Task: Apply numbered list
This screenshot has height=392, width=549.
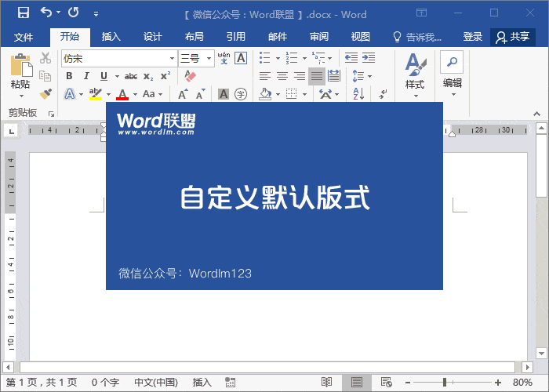Action: coord(291,58)
